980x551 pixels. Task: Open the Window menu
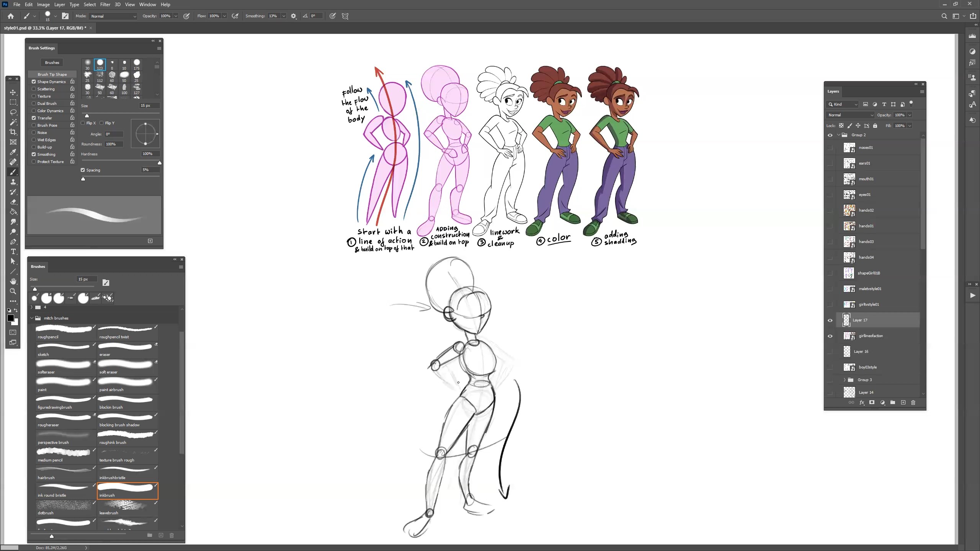(147, 5)
